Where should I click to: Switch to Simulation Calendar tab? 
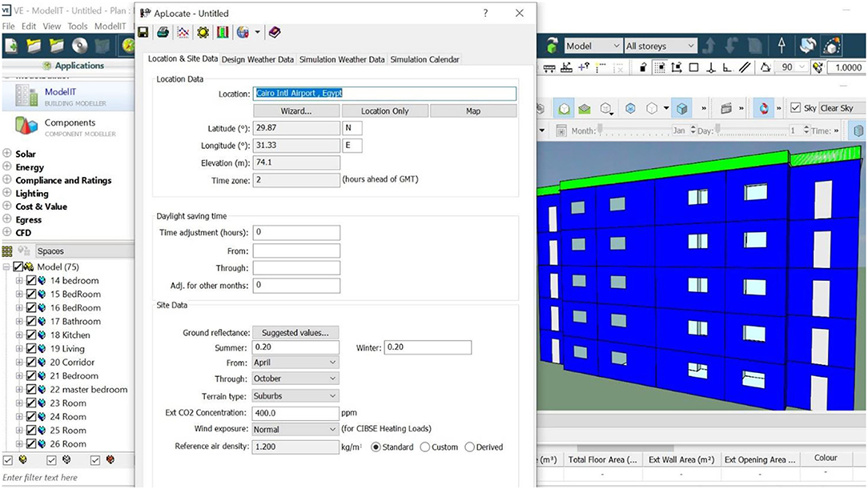[x=424, y=59]
